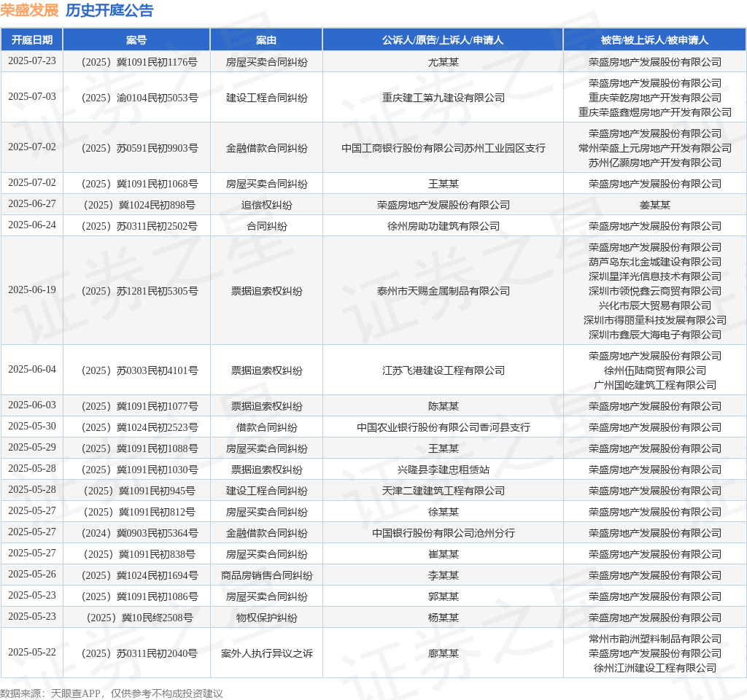Click the 天眼查APP data source footnote

[x=112, y=693]
